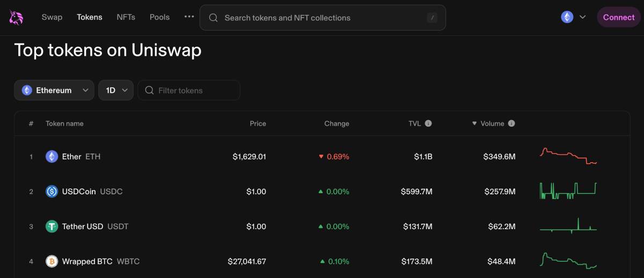
Task: Click the Ether red sparkline chart
Action: 568,156
